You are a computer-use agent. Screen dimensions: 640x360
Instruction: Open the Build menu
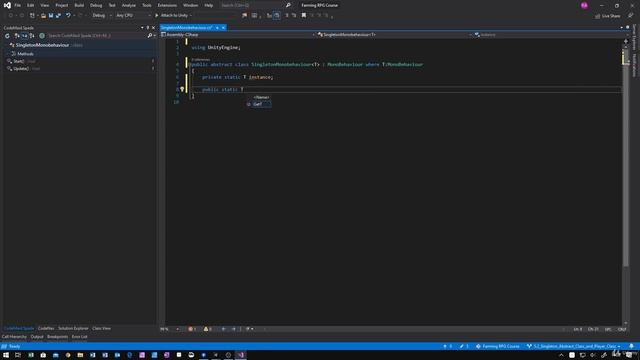pyautogui.click(x=79, y=5)
